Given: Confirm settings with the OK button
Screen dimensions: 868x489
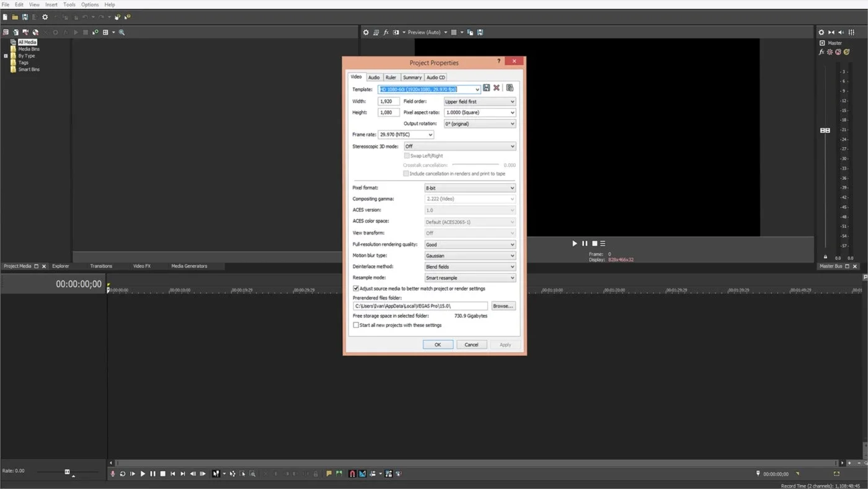Looking at the screenshot, I should tap(438, 344).
